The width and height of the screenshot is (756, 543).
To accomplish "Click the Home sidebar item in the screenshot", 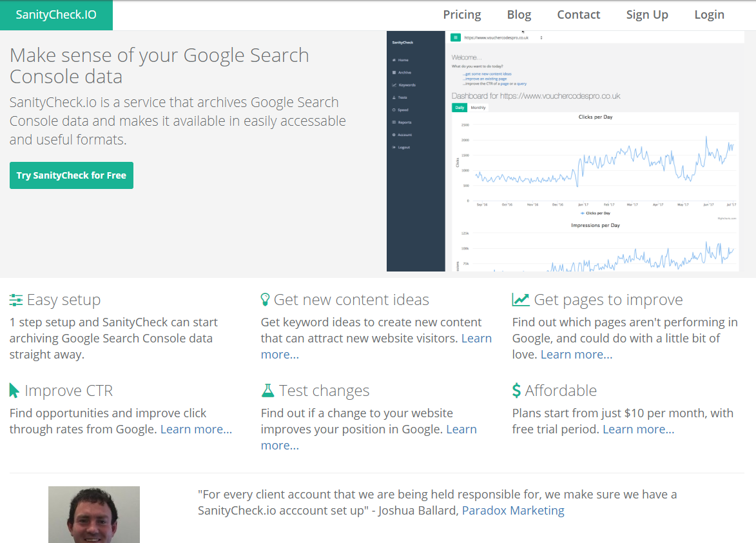I will coord(401,60).
